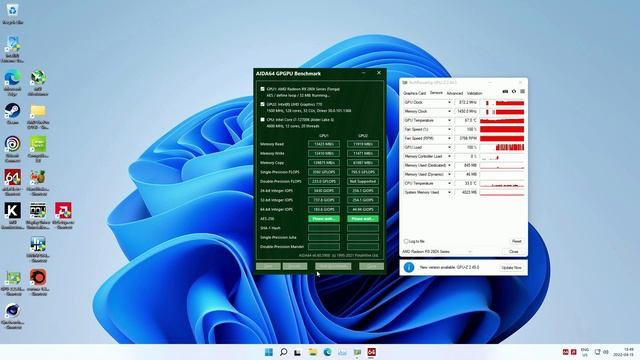Click GPU1 AES-256 'Please wait' progress field
The height and width of the screenshot is (360, 640).
coord(324,219)
